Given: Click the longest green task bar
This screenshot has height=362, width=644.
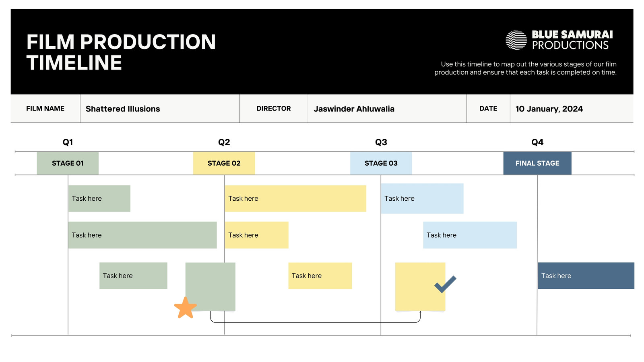Looking at the screenshot, I should (142, 235).
